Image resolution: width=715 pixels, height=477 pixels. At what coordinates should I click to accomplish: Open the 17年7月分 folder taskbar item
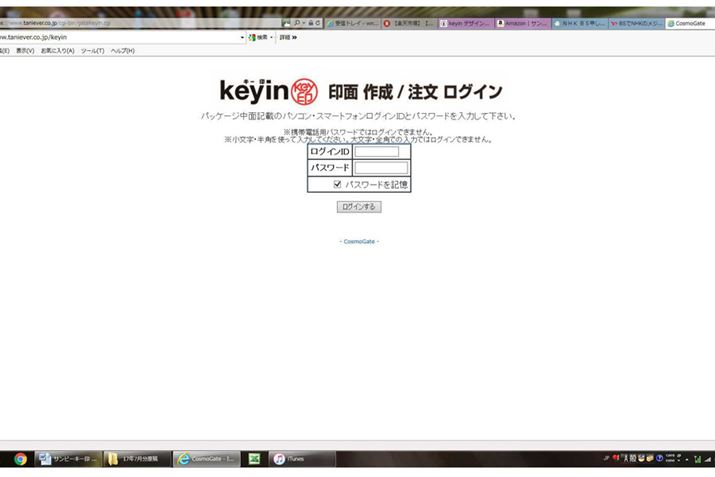tap(137, 459)
